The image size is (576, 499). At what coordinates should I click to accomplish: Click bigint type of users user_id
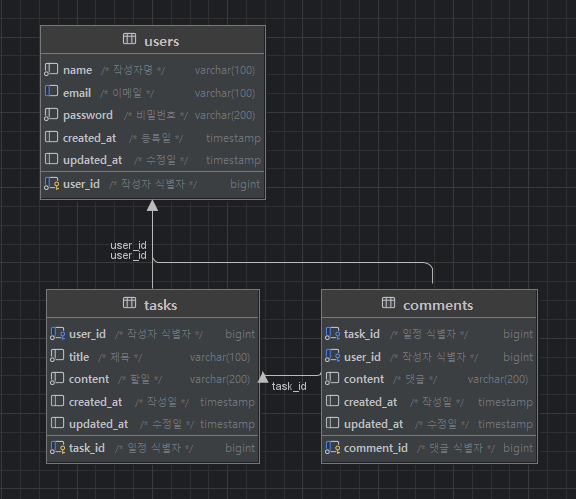245,184
